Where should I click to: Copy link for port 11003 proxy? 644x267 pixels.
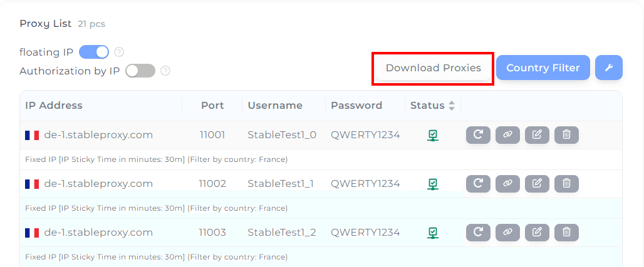507,233
